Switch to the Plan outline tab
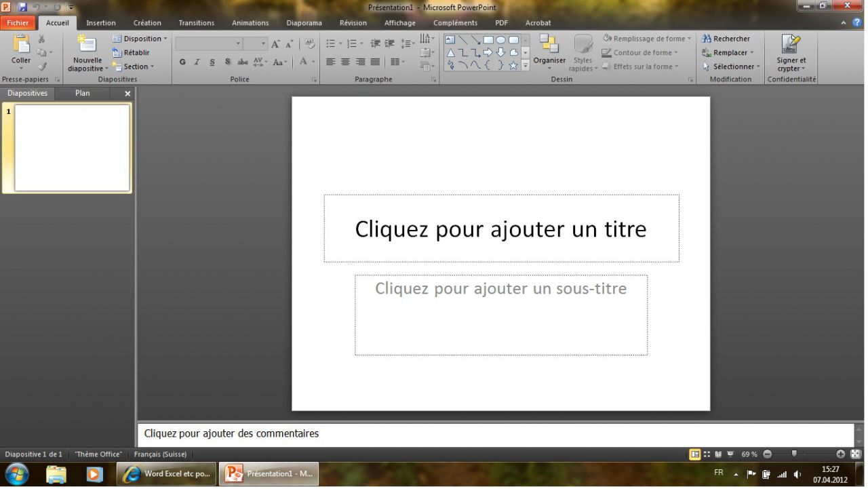Image resolution: width=868 pixels, height=489 pixels. [x=82, y=94]
